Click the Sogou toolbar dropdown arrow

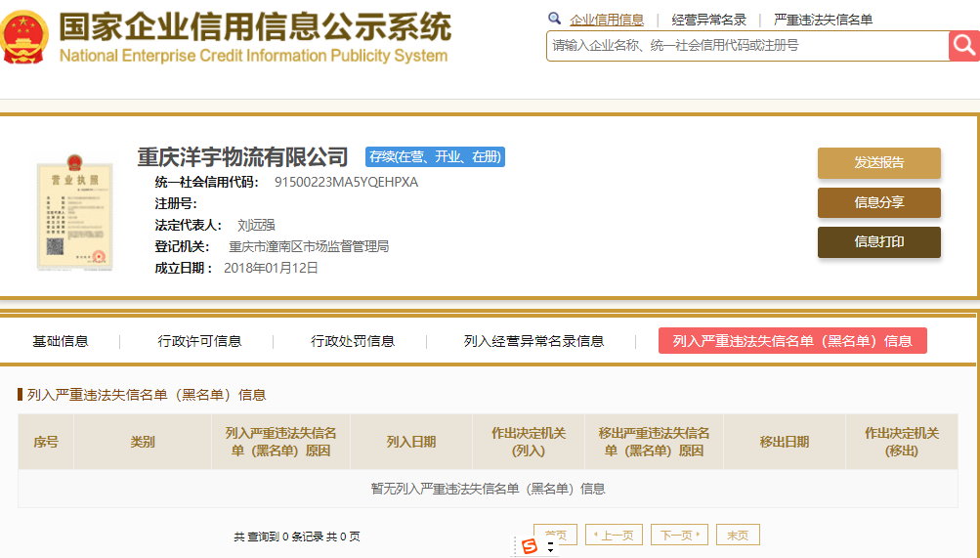pos(550,547)
